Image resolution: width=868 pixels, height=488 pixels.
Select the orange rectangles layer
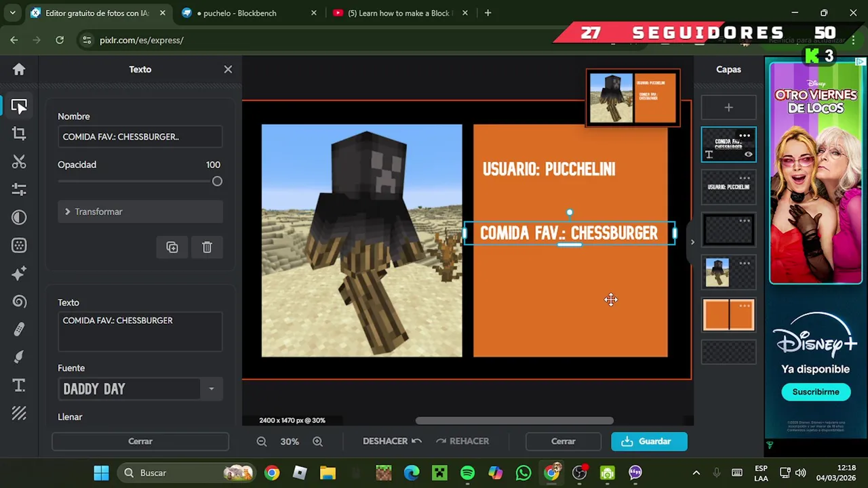click(x=728, y=315)
